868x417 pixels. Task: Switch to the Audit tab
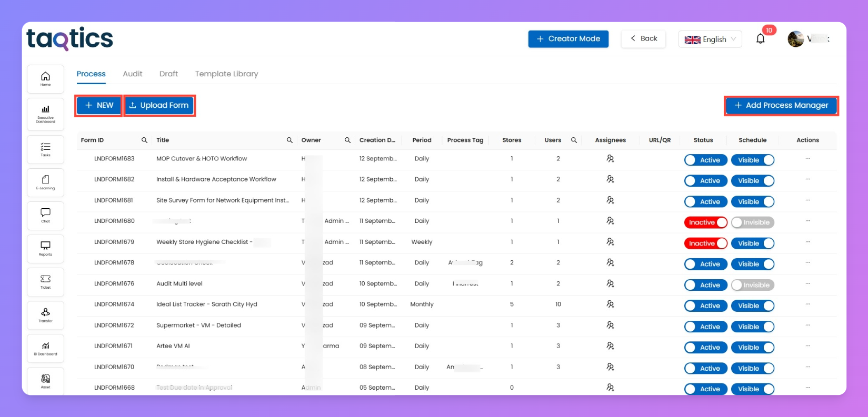133,74
